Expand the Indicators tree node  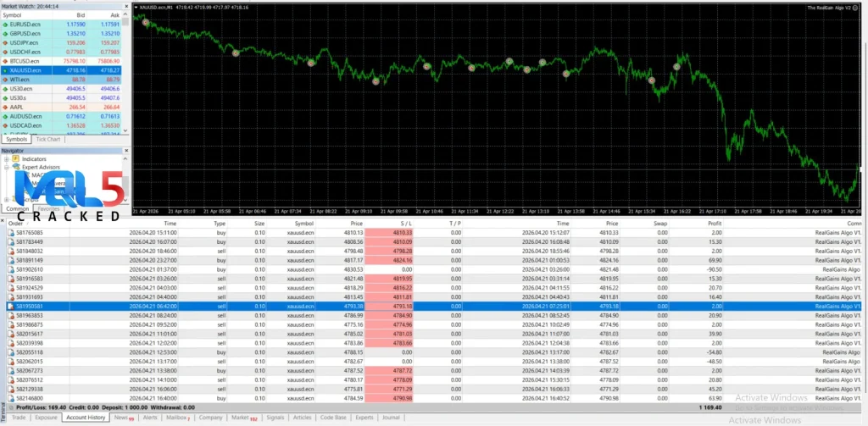(x=7, y=158)
